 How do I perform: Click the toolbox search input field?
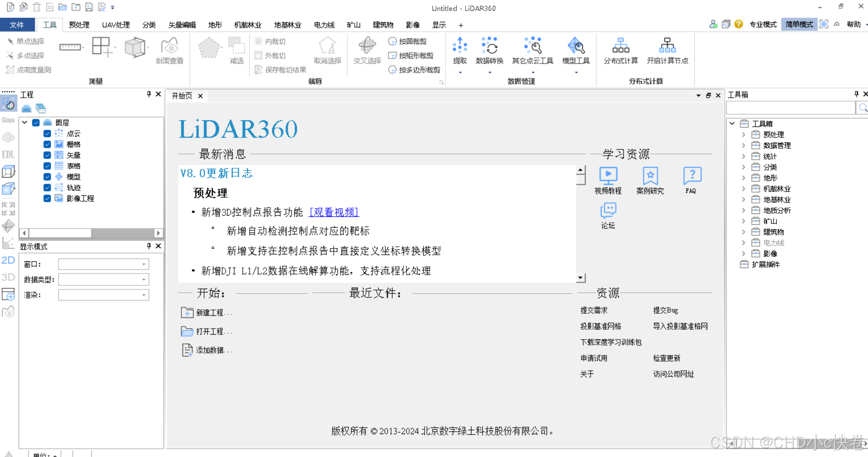[791, 108]
